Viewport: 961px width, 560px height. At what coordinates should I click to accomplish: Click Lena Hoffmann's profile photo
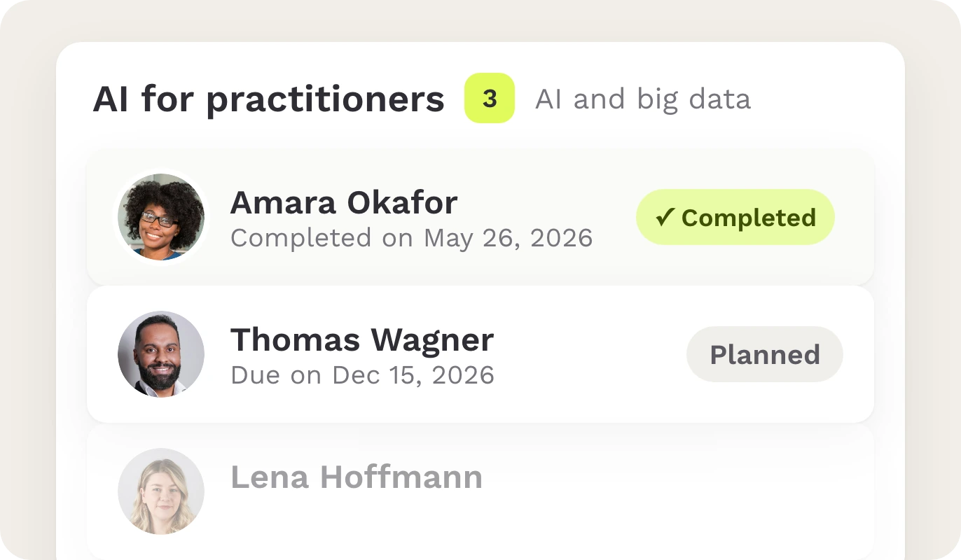161,491
